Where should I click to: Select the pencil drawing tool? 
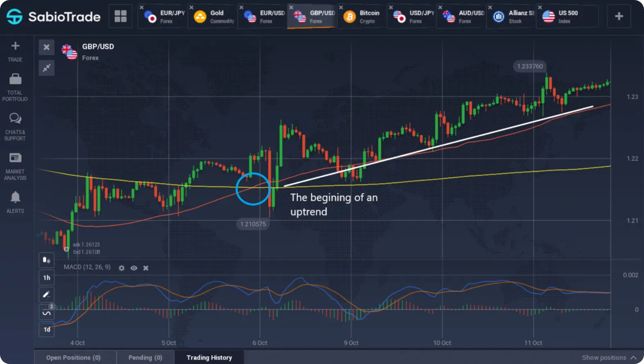click(46, 294)
